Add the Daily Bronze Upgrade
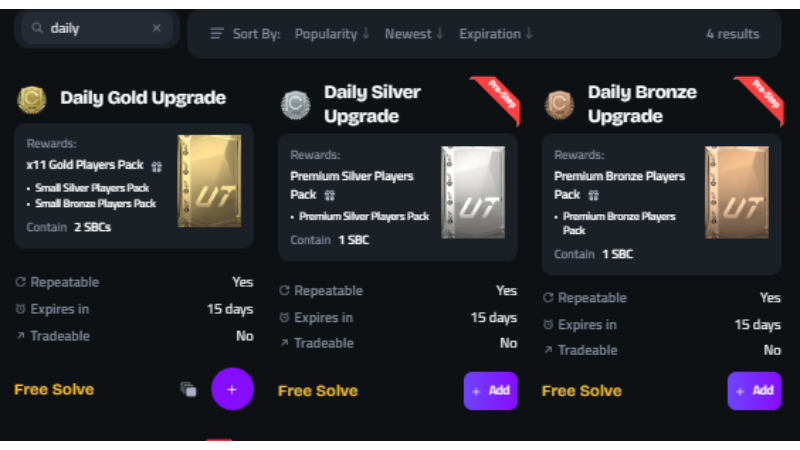800x450 pixels. click(x=754, y=391)
